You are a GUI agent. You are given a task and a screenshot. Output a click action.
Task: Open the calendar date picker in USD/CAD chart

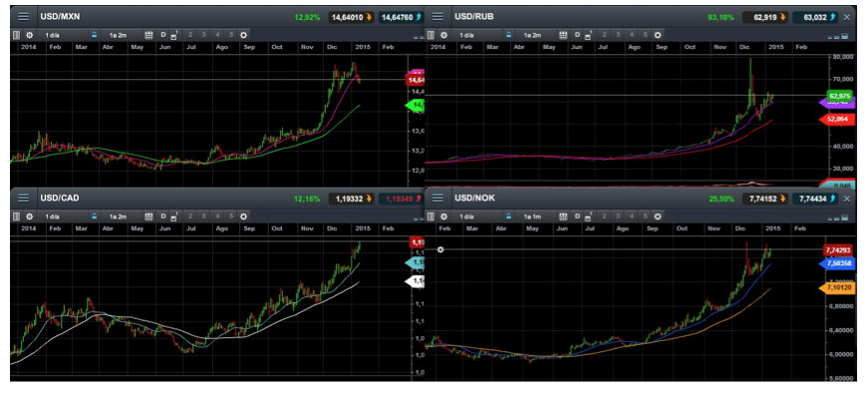tap(148, 216)
